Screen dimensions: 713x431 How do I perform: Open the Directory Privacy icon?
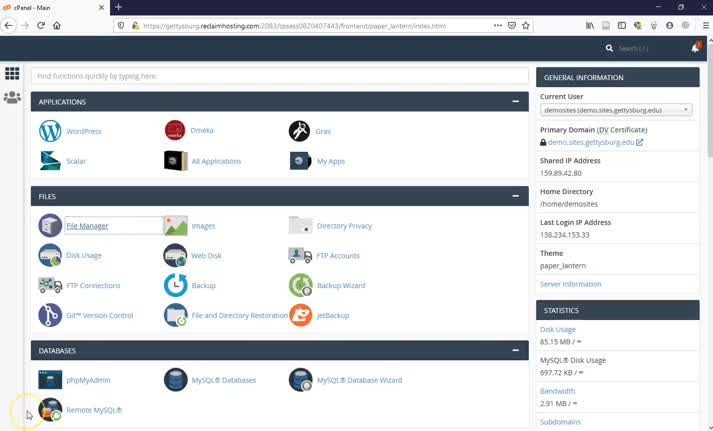coord(301,226)
